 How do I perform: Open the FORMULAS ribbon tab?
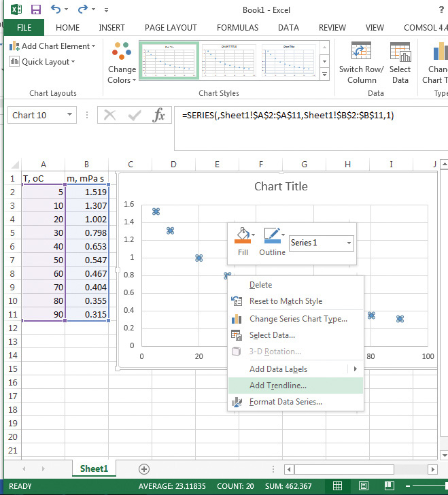pos(237,28)
